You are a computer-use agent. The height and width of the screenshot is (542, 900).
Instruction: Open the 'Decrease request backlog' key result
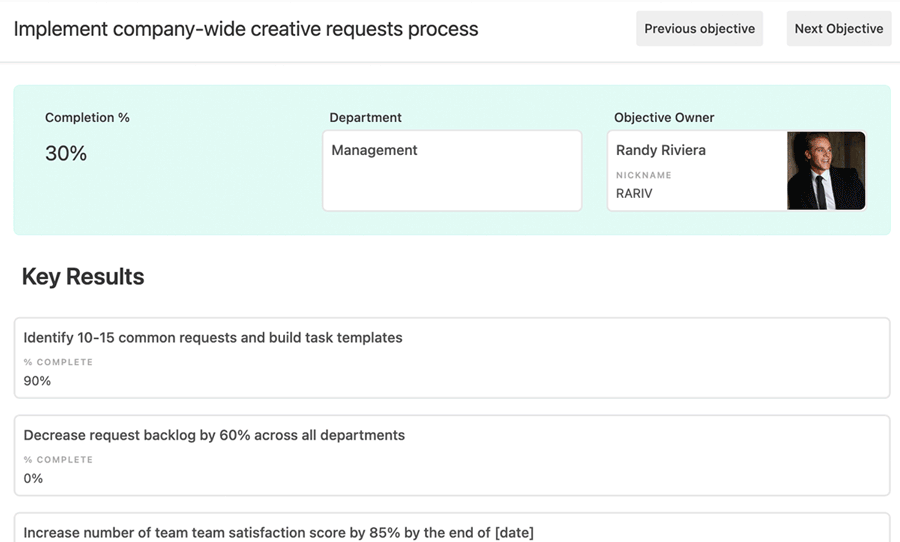click(214, 436)
